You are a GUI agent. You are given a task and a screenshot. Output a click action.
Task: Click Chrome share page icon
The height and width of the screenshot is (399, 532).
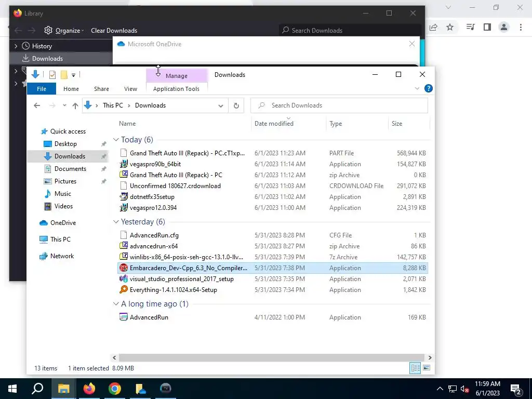(433, 27)
